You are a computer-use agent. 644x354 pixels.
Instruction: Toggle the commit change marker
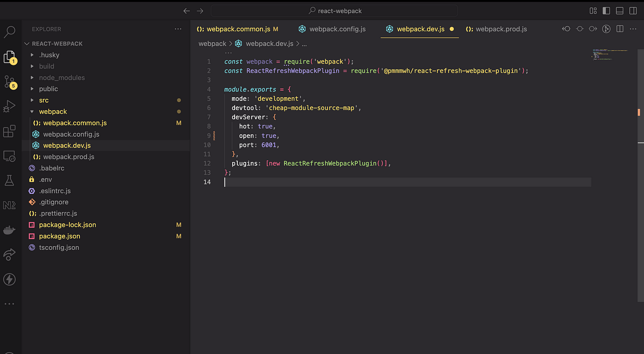(x=580, y=29)
